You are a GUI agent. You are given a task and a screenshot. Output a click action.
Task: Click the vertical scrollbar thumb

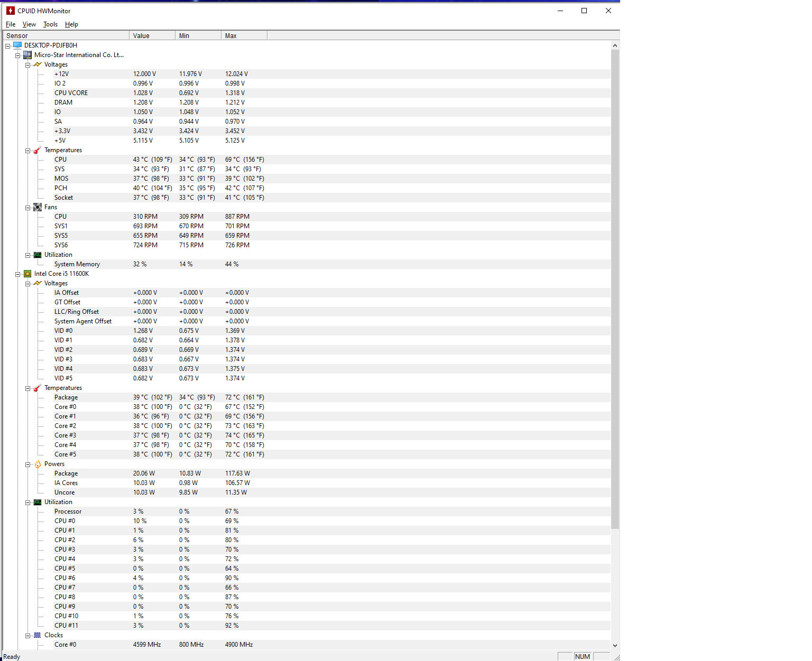[x=615, y=290]
